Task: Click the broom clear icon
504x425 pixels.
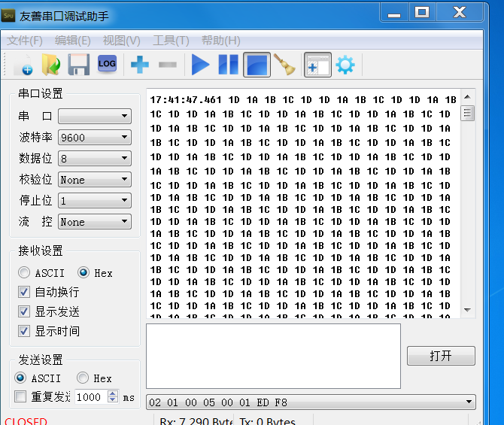Action: [284, 65]
